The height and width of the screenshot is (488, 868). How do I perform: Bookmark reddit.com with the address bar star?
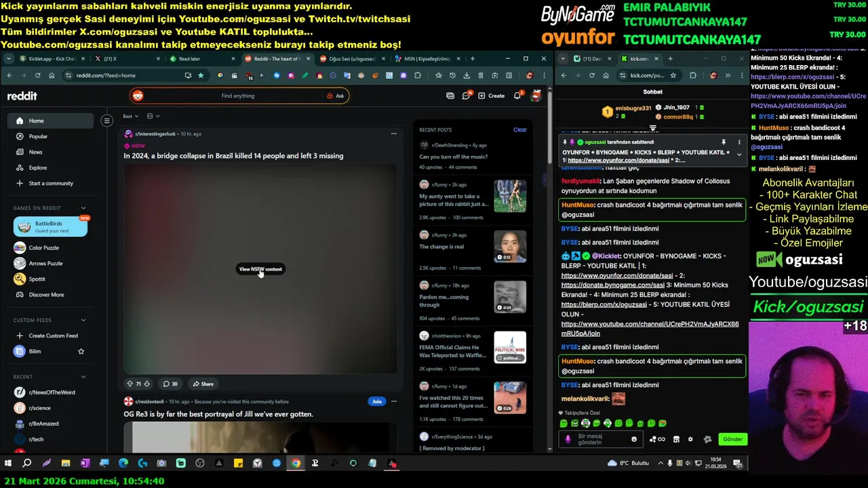(201, 75)
